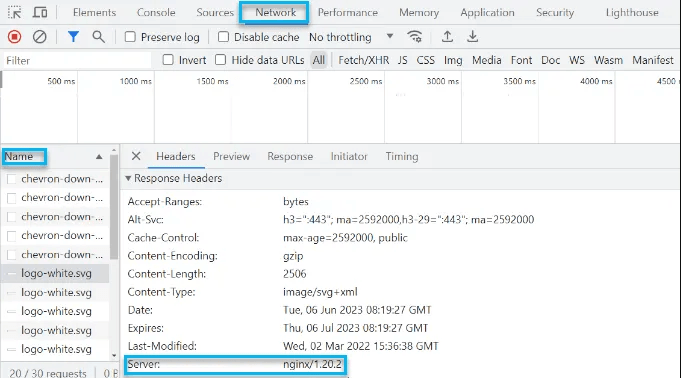The image size is (681, 378).
Task: Go to the Security tab
Action: [x=555, y=13]
